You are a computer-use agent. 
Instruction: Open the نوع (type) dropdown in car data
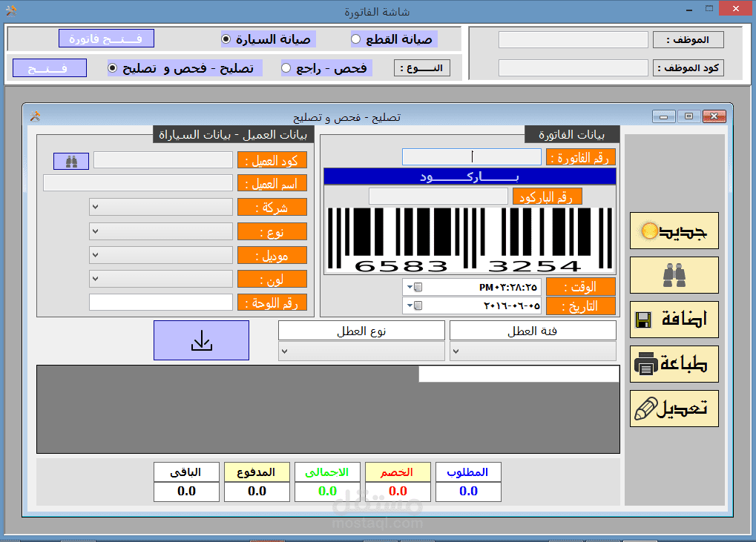(160, 231)
